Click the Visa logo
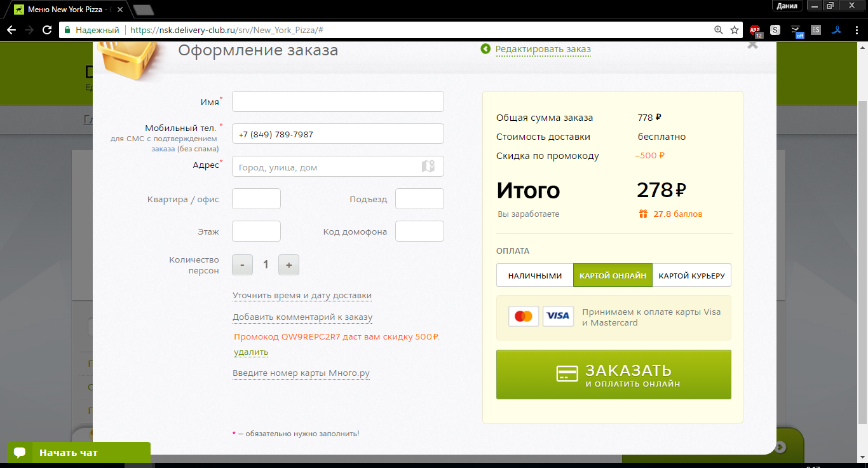The height and width of the screenshot is (468, 868). pyautogui.click(x=559, y=317)
